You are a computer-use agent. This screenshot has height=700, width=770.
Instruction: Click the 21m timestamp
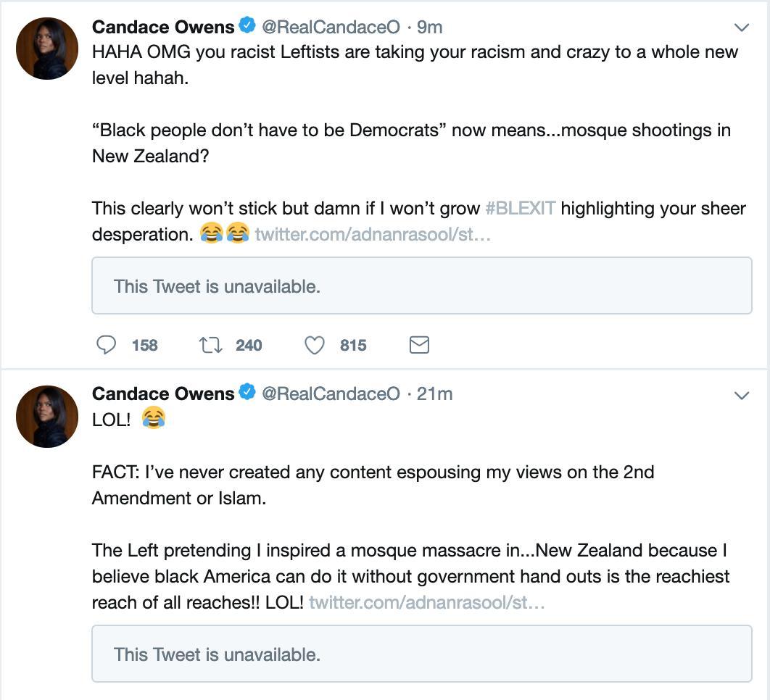coord(434,393)
